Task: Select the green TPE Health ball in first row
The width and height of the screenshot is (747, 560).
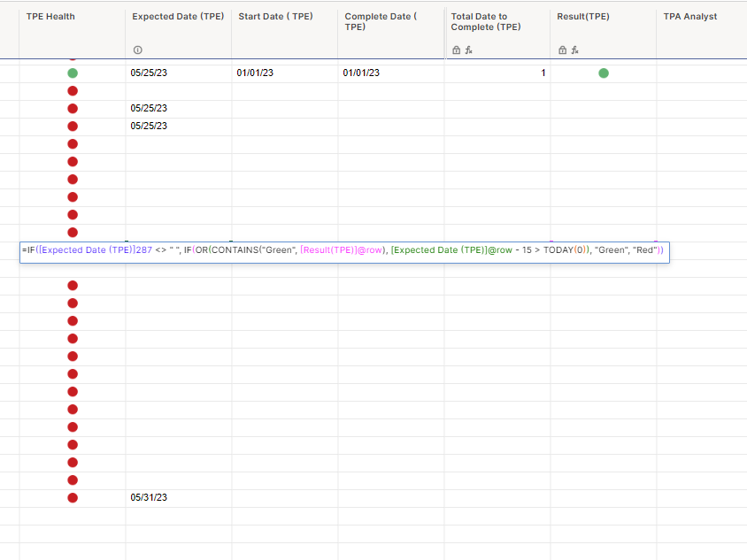Action: click(x=72, y=73)
